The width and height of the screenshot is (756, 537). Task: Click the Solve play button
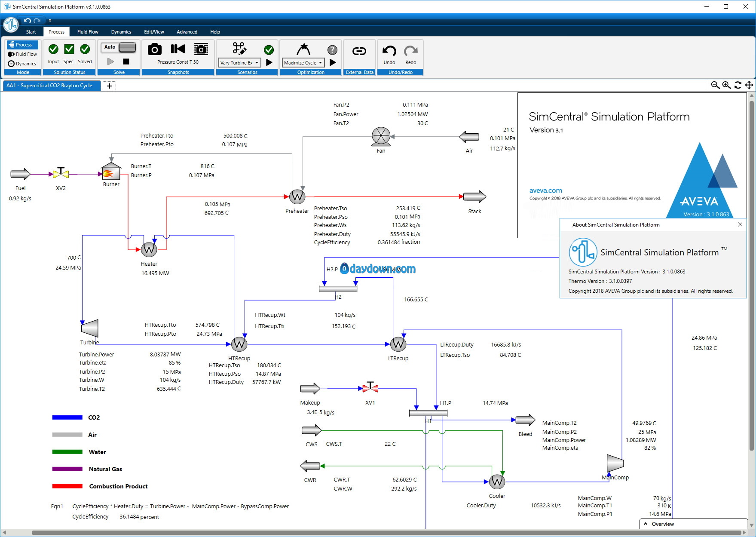110,61
